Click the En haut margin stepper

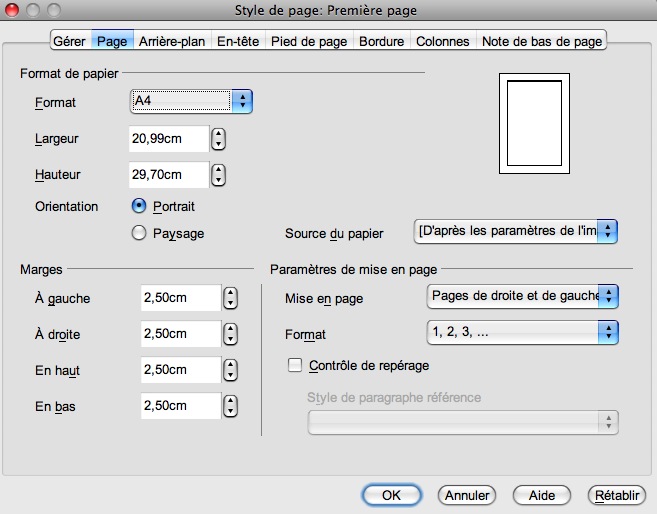coord(231,370)
